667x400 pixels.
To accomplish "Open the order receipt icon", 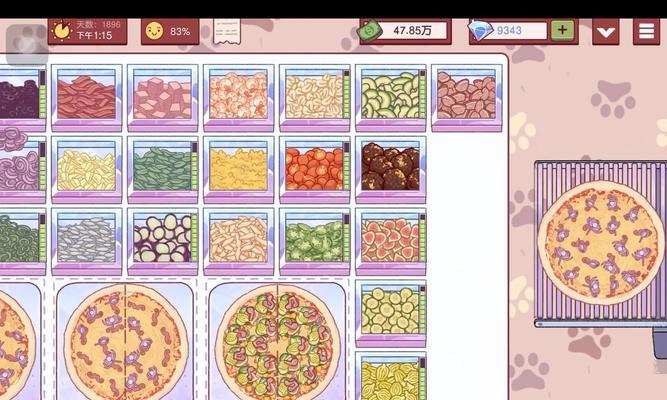I will tap(226, 31).
